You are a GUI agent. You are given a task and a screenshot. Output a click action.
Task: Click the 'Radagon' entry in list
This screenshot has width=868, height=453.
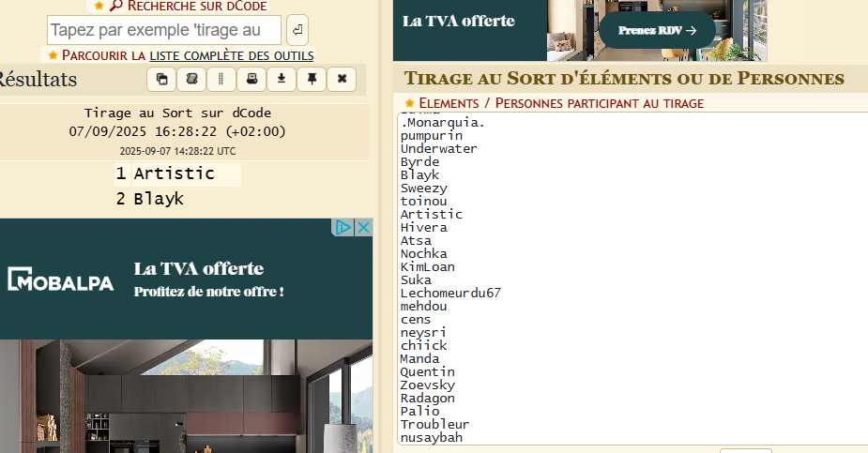(x=427, y=399)
